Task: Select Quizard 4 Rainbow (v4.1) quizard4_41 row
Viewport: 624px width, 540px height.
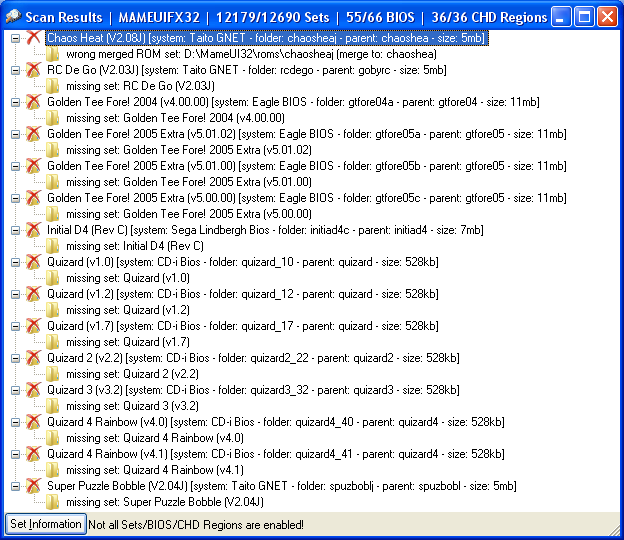Action: [x=275, y=454]
